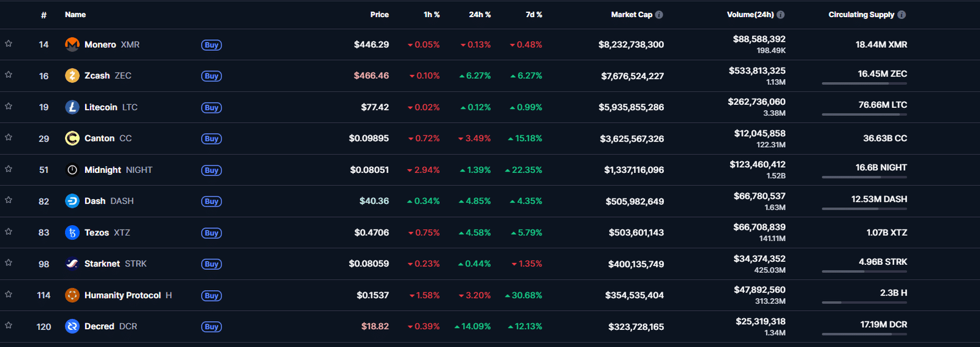980x347 pixels.
Task: Toggle the watchlist star for Canton
Action: tap(9, 137)
